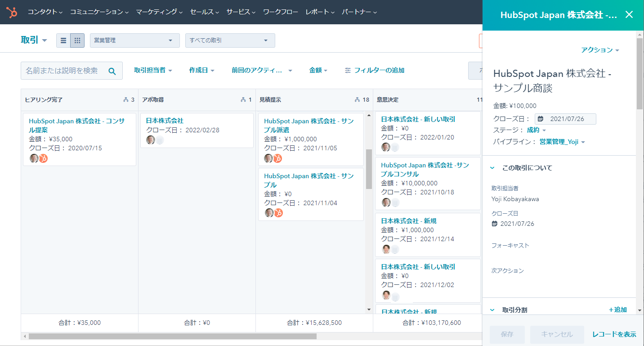Click the name or description search field

pos(72,71)
